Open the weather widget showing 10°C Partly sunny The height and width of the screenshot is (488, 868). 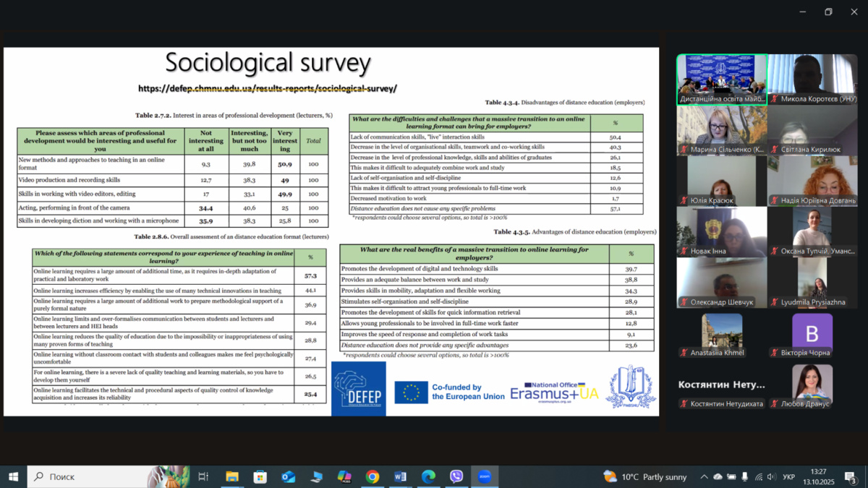pyautogui.click(x=645, y=476)
